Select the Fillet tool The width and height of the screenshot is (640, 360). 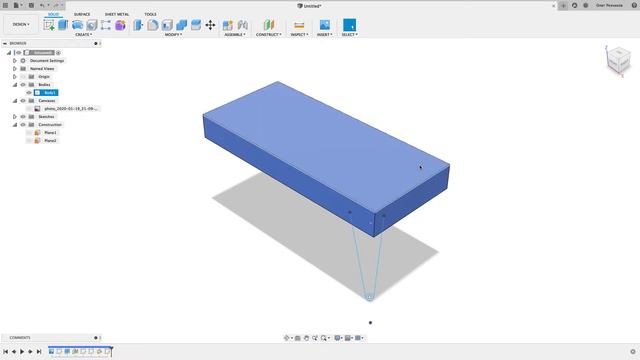(153, 25)
